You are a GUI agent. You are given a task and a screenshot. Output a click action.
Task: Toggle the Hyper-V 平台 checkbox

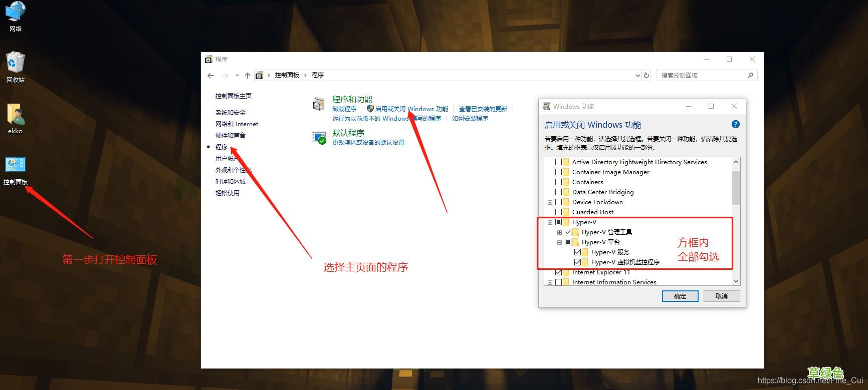568,242
